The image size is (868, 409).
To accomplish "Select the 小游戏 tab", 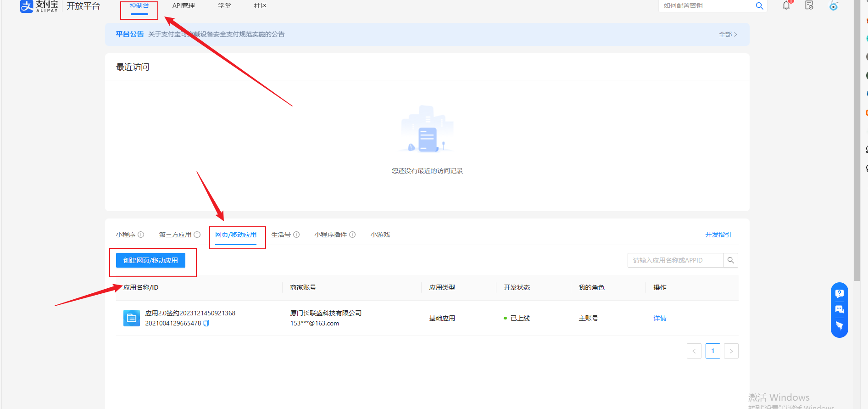I will 380,235.
